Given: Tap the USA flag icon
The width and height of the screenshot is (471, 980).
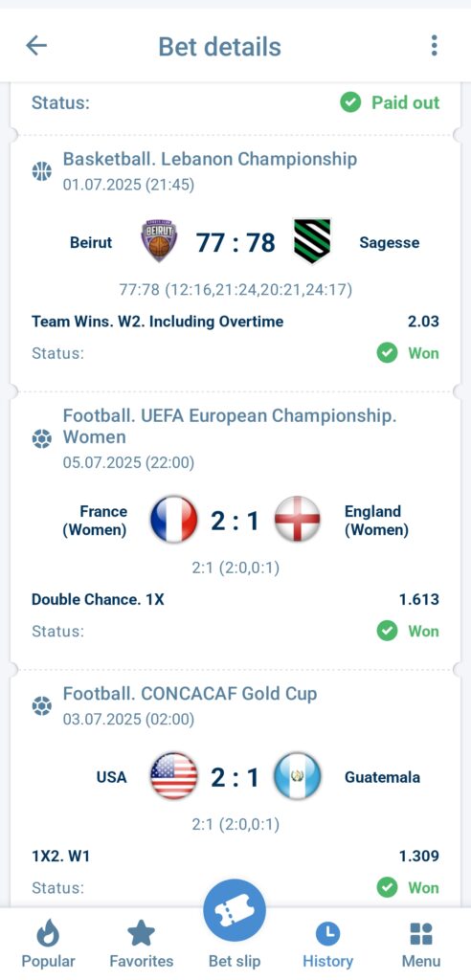Looking at the screenshot, I should [174, 776].
